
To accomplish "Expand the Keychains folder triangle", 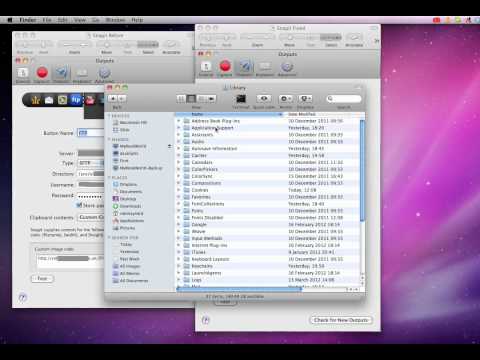I will coord(179,266).
